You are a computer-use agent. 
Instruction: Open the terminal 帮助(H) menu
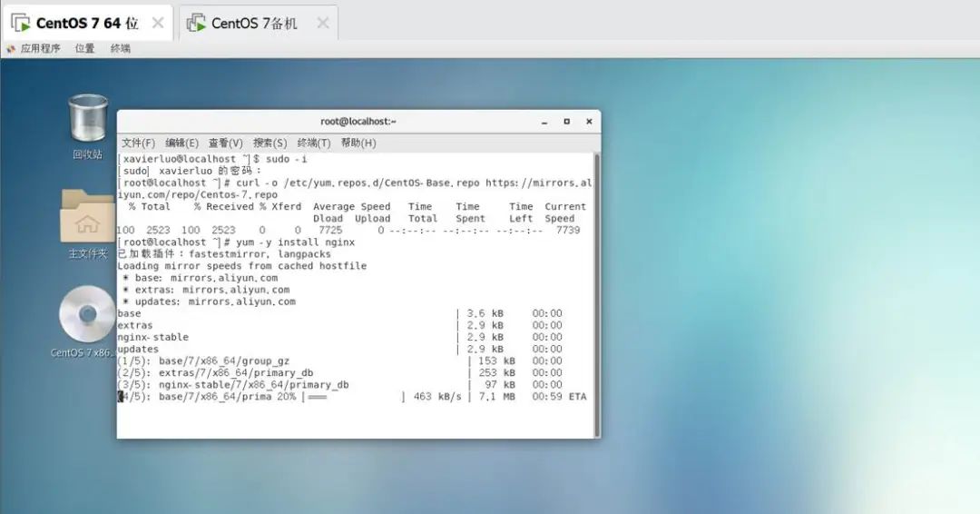(358, 143)
